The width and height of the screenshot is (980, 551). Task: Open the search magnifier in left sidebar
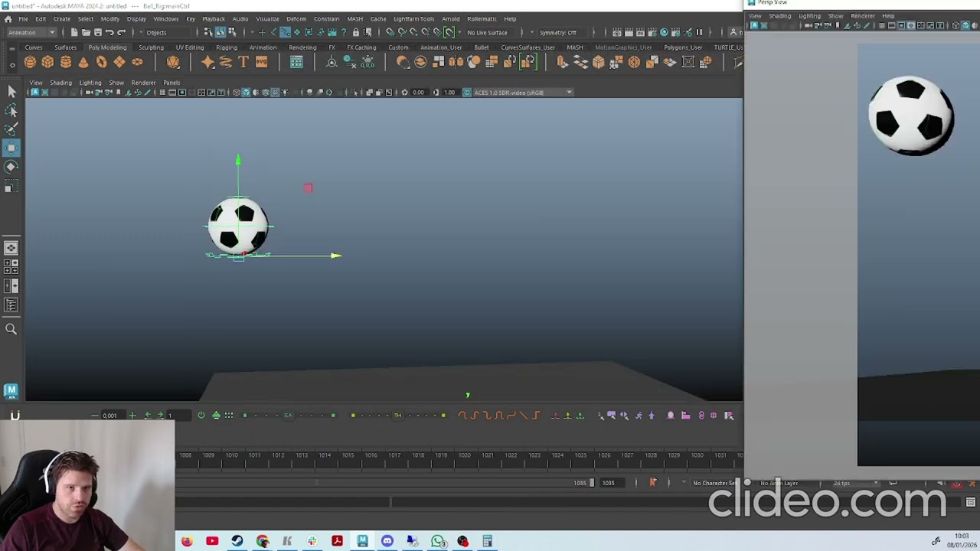click(x=11, y=329)
